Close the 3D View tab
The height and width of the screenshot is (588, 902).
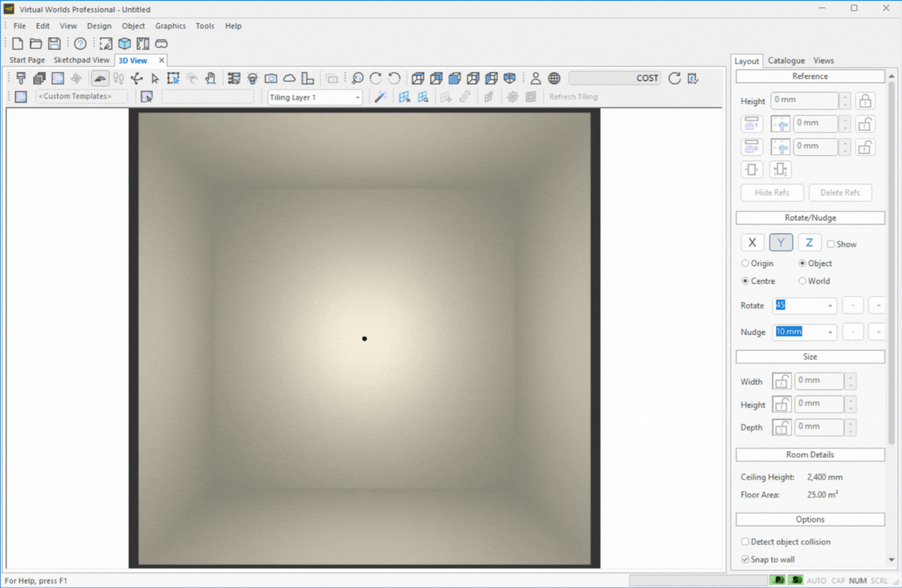point(161,60)
